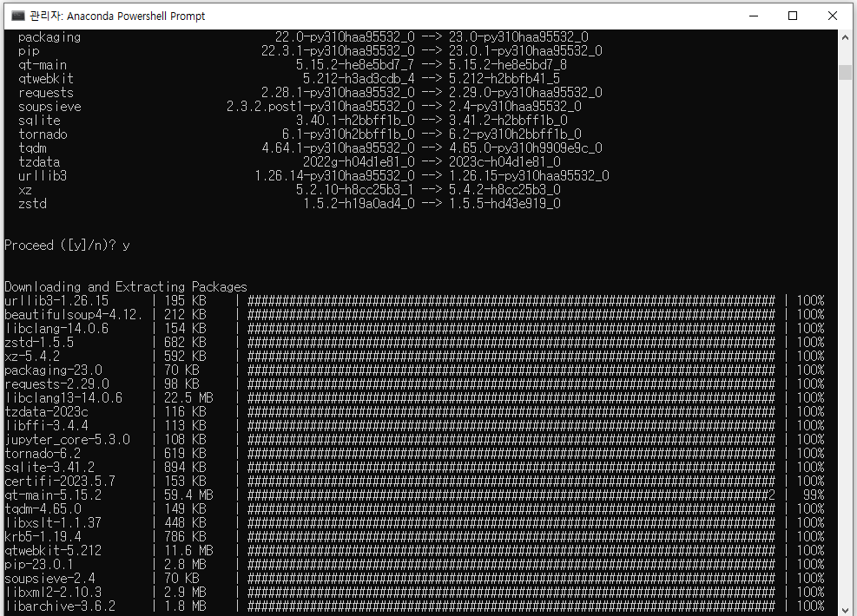Click the '22.5 MB' size of libclang13

click(x=188, y=398)
